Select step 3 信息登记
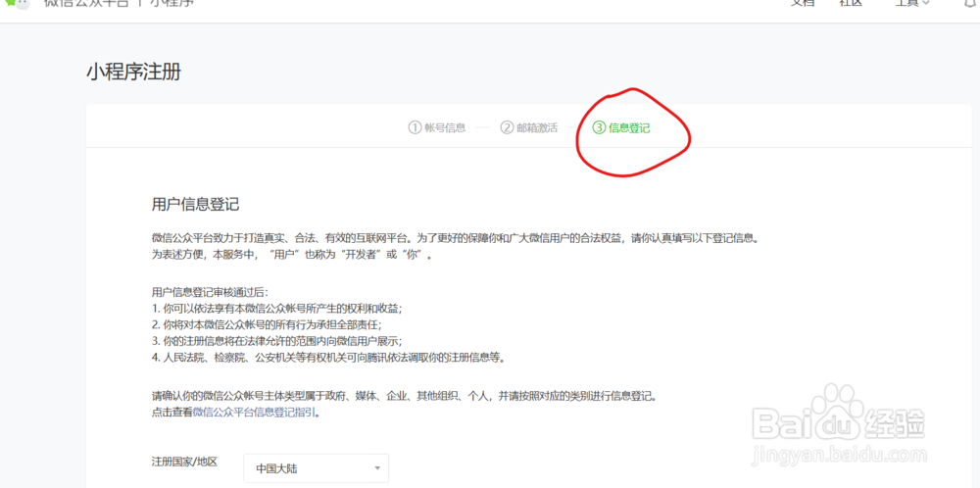 tap(620, 128)
